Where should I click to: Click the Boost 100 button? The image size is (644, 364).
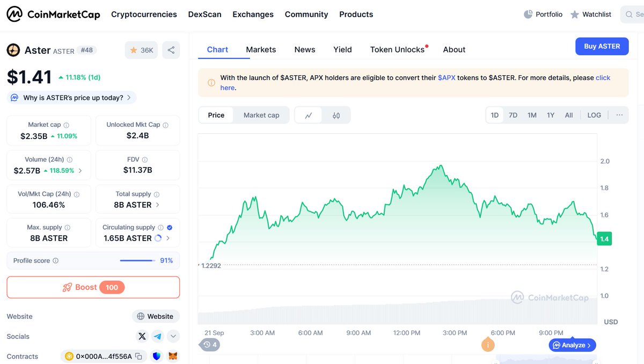tap(93, 287)
